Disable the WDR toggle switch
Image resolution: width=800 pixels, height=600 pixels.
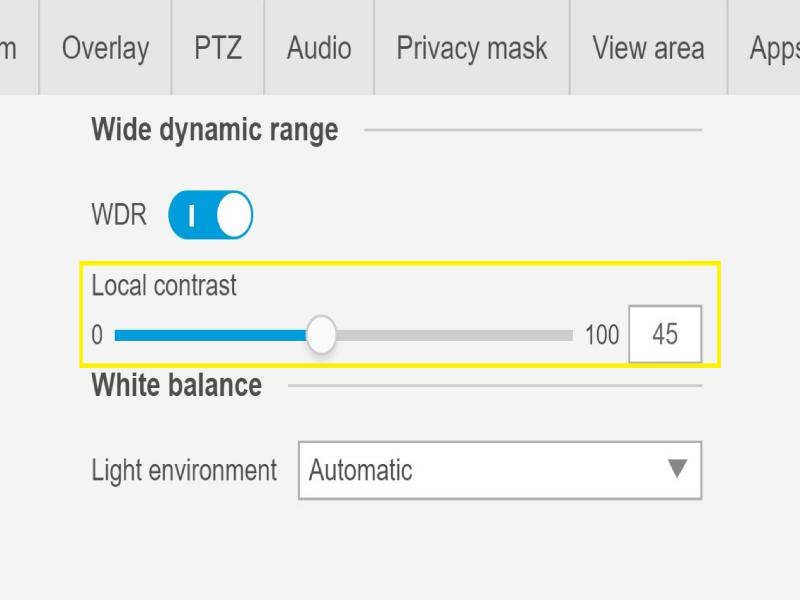click(210, 215)
